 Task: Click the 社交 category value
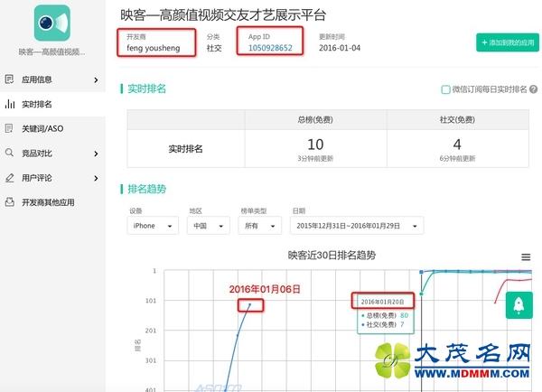pyautogui.click(x=214, y=48)
